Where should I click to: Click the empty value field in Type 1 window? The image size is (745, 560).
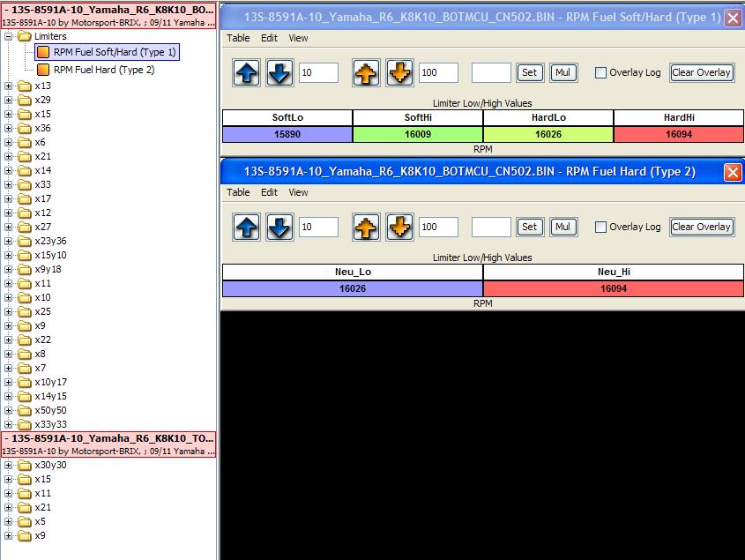coord(491,73)
